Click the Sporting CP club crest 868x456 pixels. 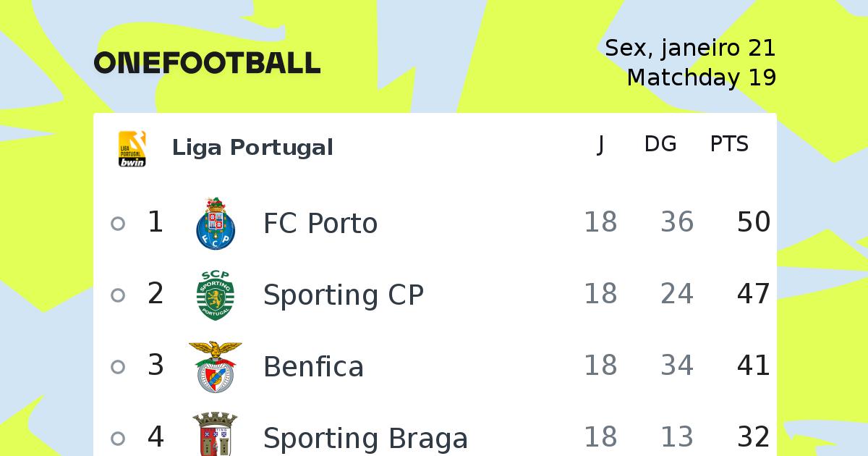coord(215,295)
